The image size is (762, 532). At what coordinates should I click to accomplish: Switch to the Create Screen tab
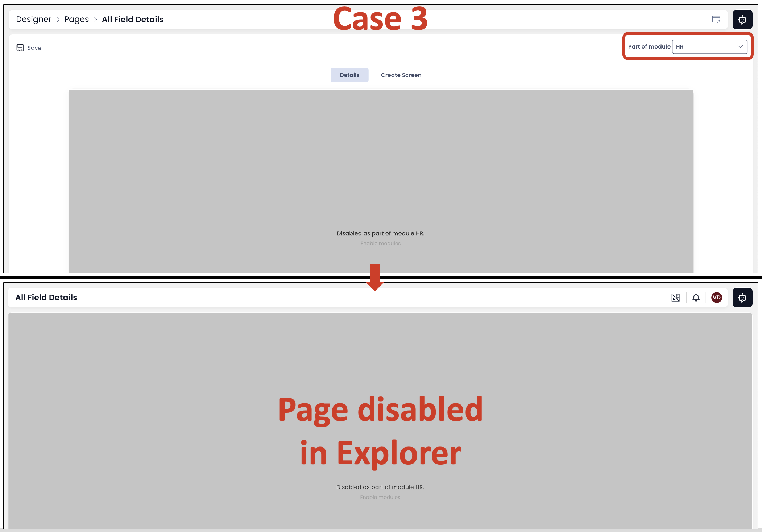point(401,75)
